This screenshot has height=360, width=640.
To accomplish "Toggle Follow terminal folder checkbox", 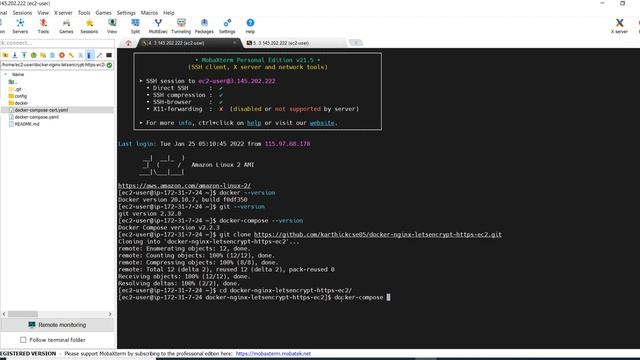I will pyautogui.click(x=23, y=340).
